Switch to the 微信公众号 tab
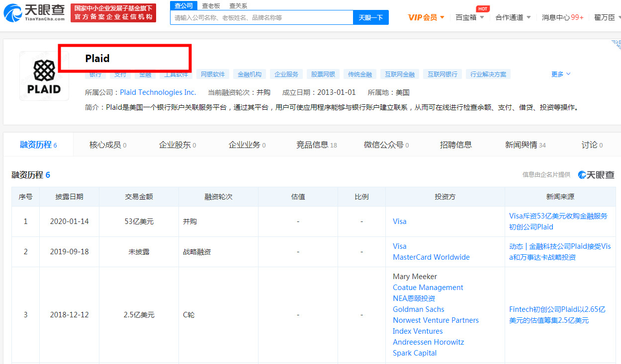The image size is (621, 364). (x=386, y=145)
